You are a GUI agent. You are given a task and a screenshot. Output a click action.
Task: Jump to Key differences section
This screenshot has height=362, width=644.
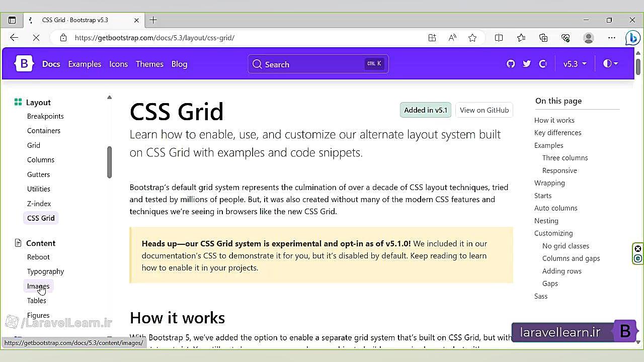(x=557, y=133)
